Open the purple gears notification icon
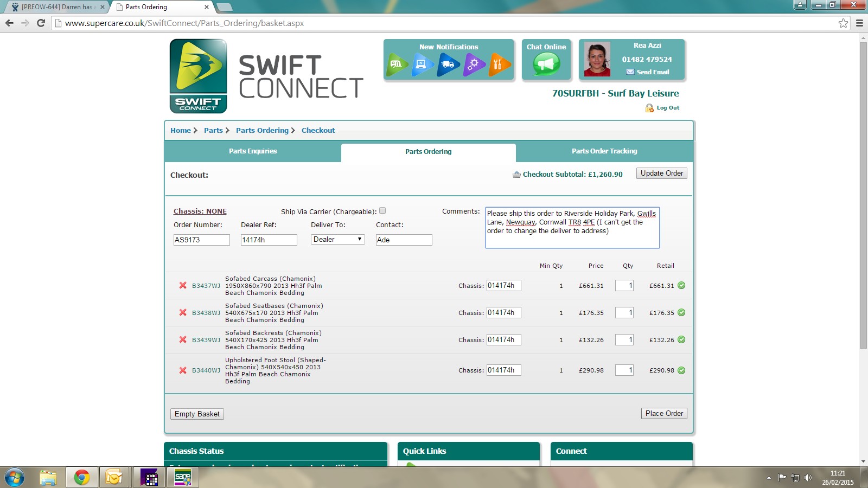Screen dimensions: 868x488 coord(474,65)
